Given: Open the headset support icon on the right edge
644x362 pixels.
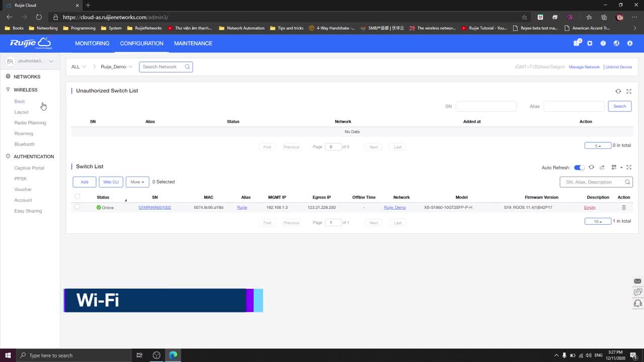Looking at the screenshot, I should tap(637, 303).
